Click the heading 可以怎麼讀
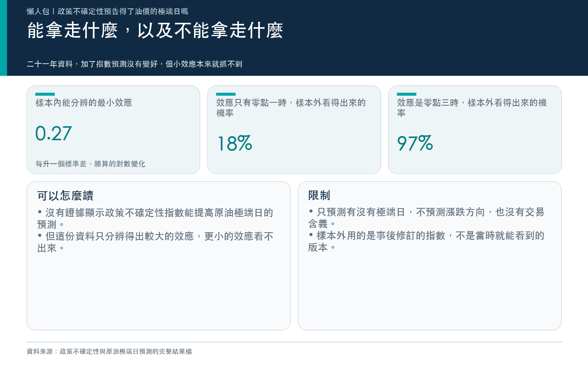The height and width of the screenshot is (368, 588). pos(65,195)
